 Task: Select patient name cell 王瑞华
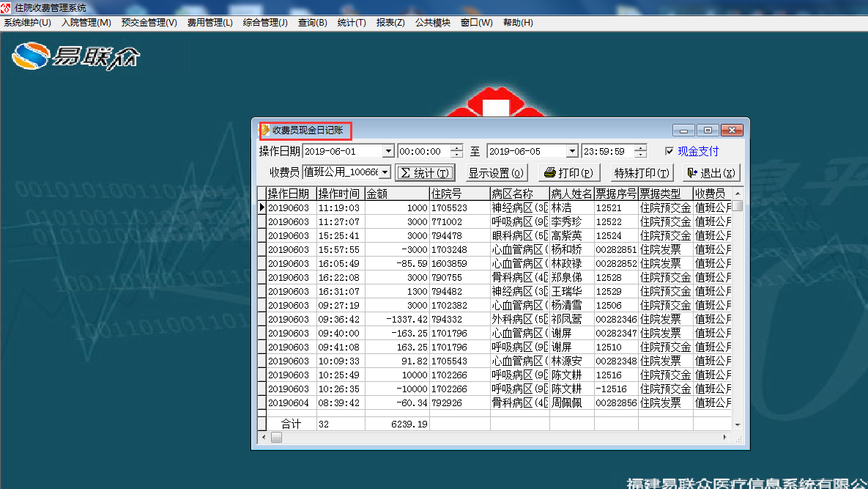[572, 291]
